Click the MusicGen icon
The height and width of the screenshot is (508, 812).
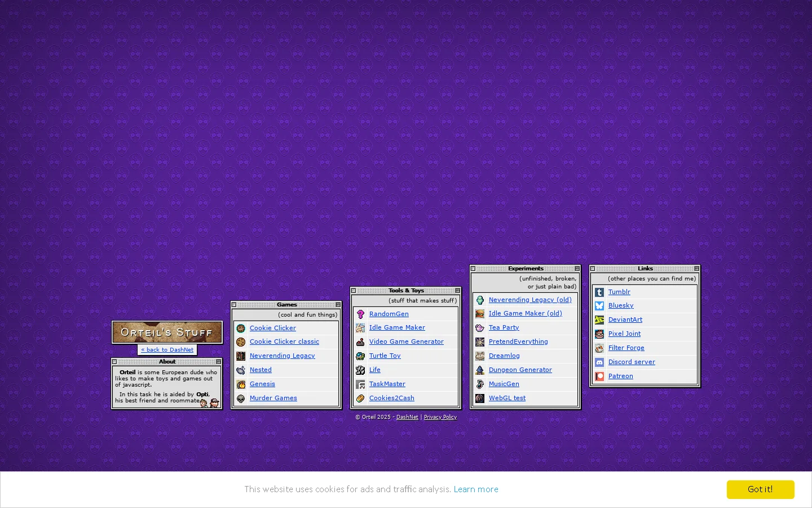[x=480, y=384]
